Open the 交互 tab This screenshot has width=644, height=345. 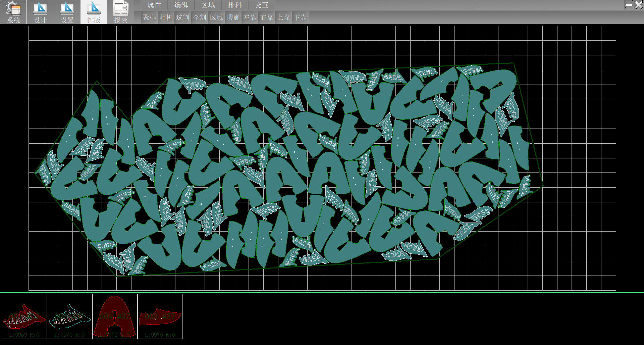[262, 5]
